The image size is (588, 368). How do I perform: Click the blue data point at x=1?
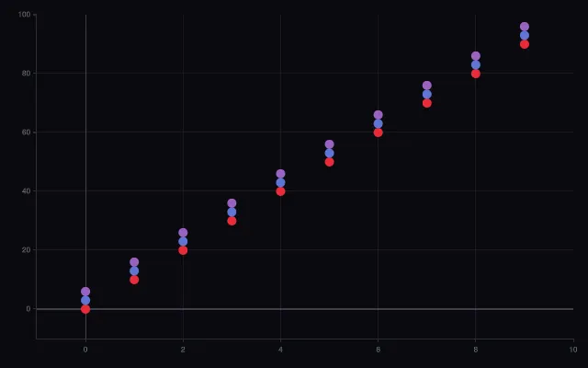134,270
